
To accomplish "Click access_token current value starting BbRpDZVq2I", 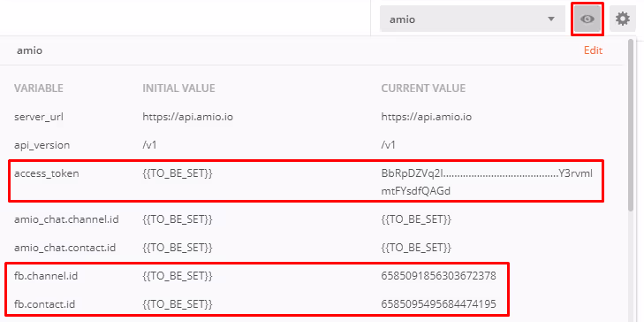I will pos(487,182).
